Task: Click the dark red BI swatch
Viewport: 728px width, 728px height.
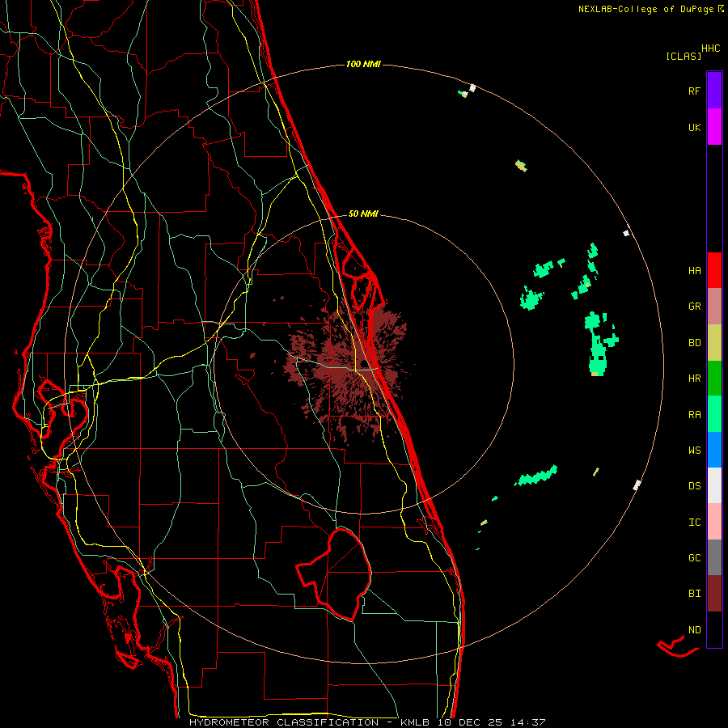Action: pyautogui.click(x=714, y=594)
